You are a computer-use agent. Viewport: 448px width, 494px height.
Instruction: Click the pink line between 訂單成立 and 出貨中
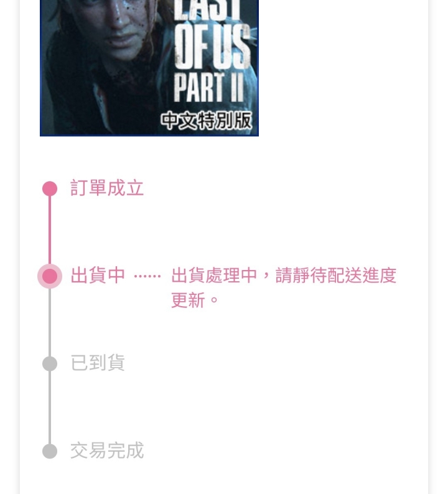[50, 230]
